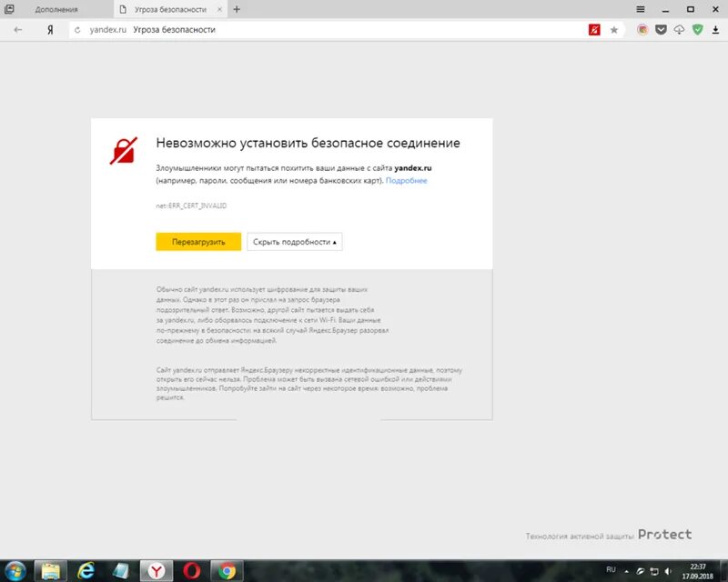728x582 pixels.
Task: Open the green shield extension icon
Action: click(x=697, y=30)
